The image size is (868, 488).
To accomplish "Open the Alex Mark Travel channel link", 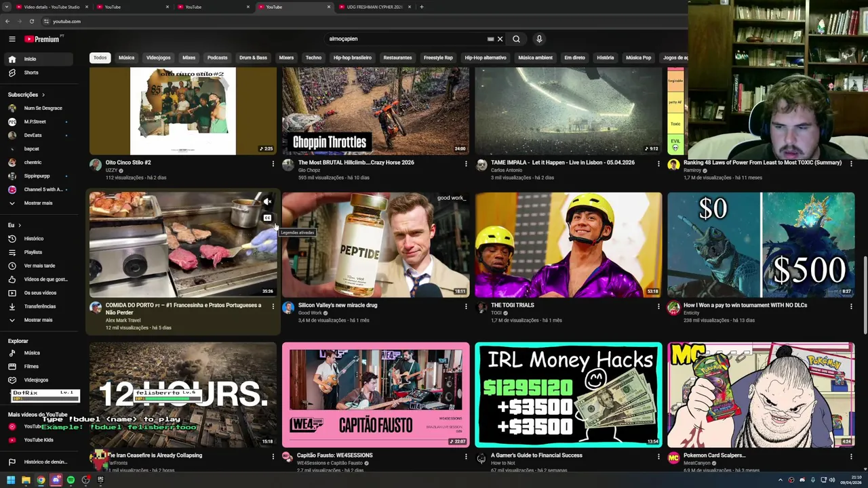I will point(123,320).
